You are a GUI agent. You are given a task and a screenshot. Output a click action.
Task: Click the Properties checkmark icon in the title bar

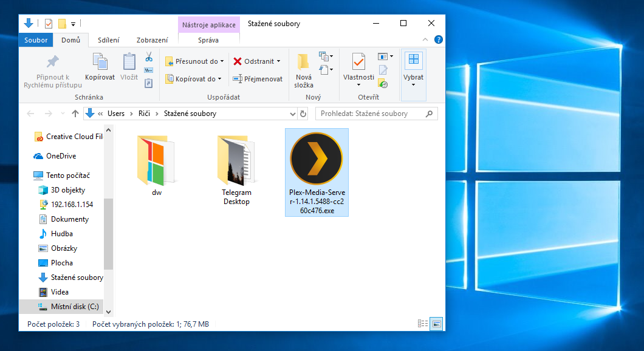click(49, 24)
